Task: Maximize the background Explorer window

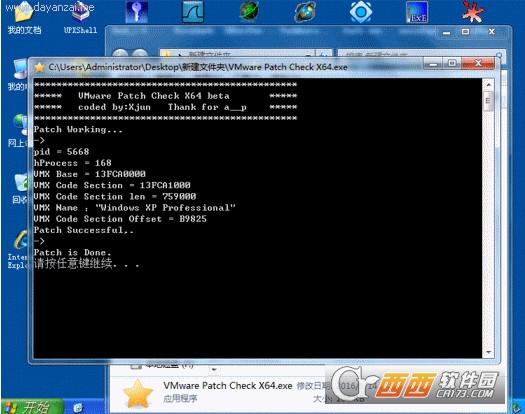Action: point(465,32)
